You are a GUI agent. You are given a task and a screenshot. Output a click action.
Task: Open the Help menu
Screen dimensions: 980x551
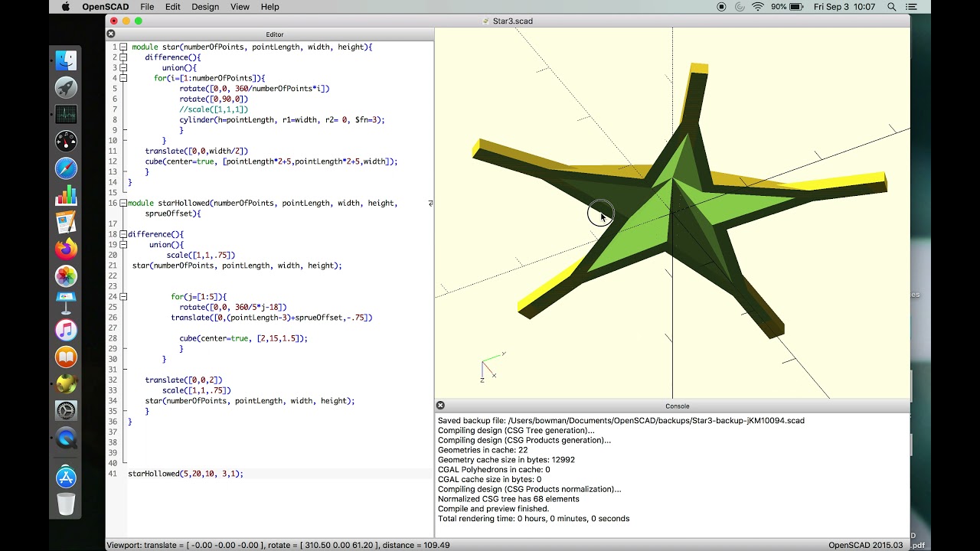[x=269, y=7]
